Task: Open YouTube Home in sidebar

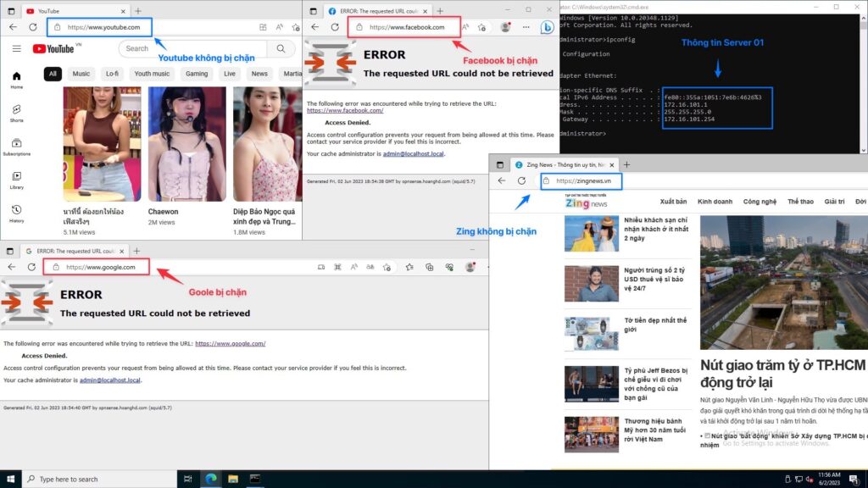Action: (x=17, y=80)
